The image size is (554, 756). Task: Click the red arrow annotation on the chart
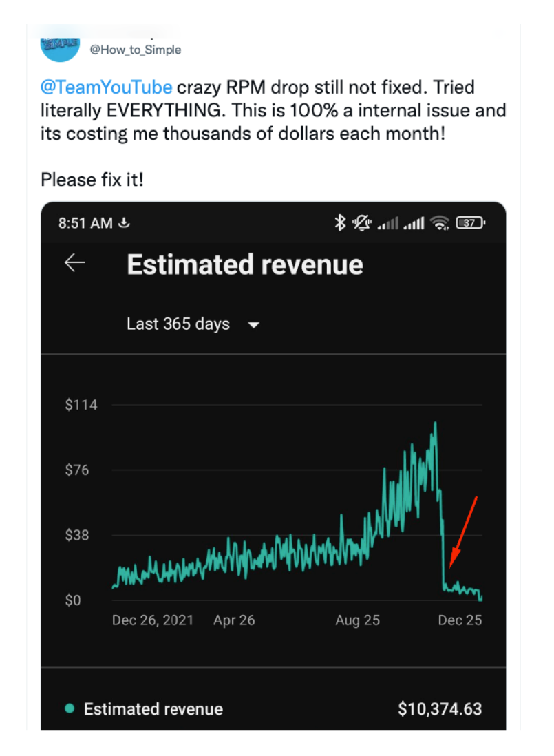pyautogui.click(x=463, y=532)
